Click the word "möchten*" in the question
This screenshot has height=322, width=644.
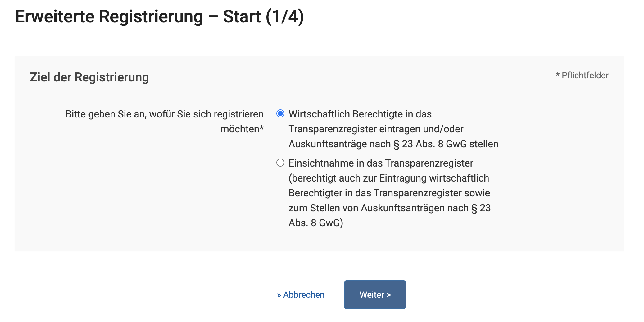coord(242,129)
